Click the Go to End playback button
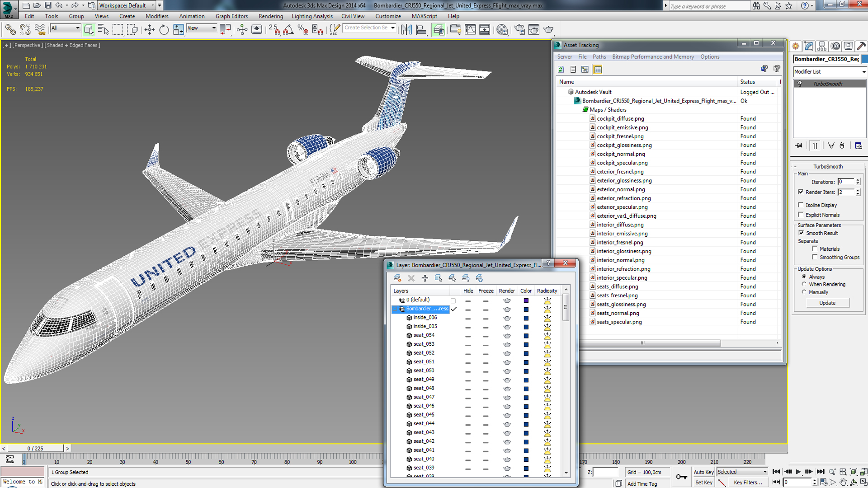 821,472
